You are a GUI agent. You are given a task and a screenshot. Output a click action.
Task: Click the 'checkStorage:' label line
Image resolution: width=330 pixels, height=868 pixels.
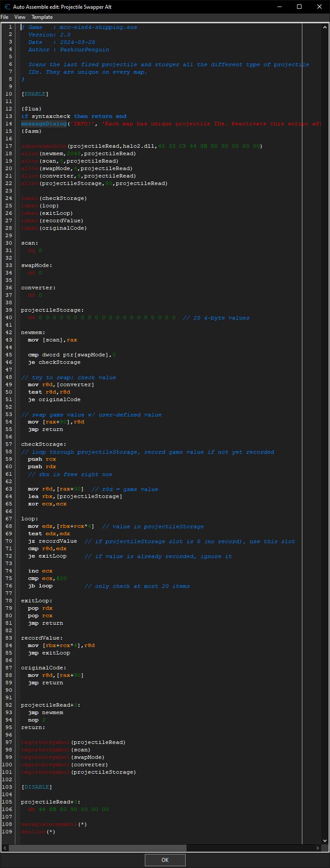44,445
